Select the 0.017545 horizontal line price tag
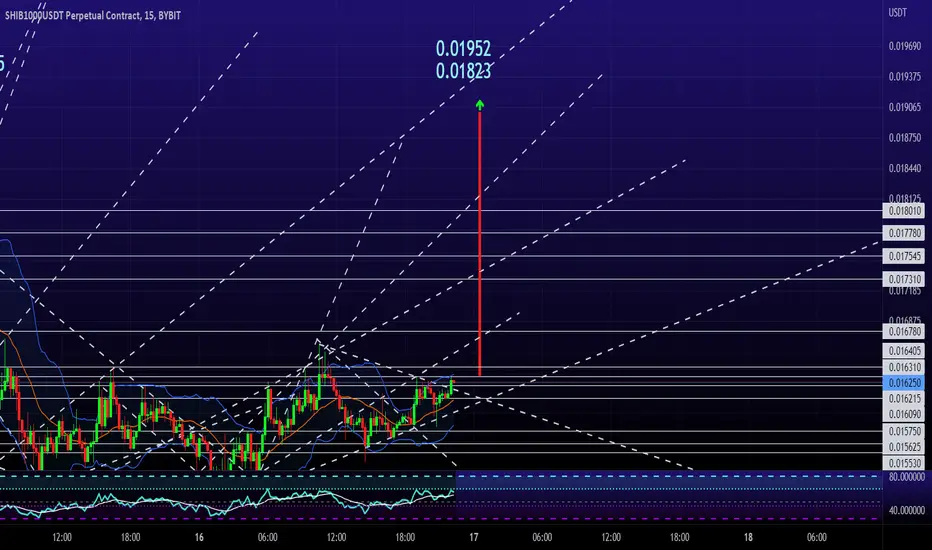The height and width of the screenshot is (550, 932). click(903, 256)
